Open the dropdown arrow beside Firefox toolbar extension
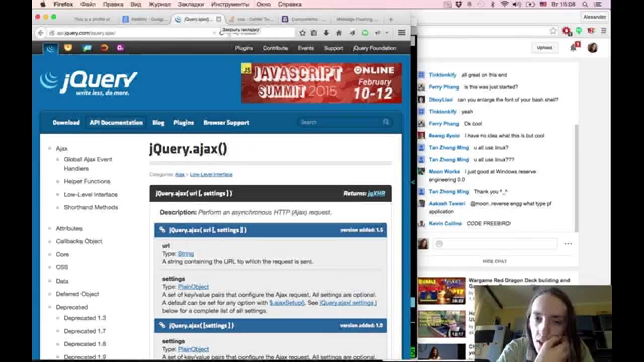 pos(387,33)
